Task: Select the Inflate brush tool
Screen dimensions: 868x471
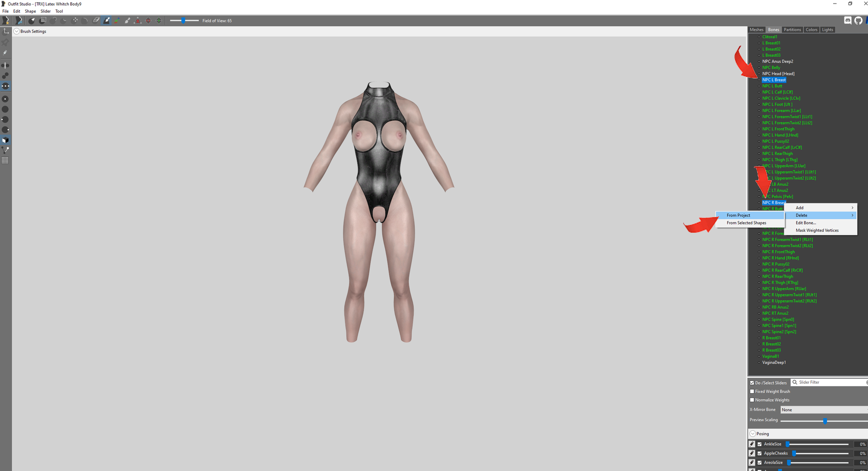Action: (x=54, y=20)
